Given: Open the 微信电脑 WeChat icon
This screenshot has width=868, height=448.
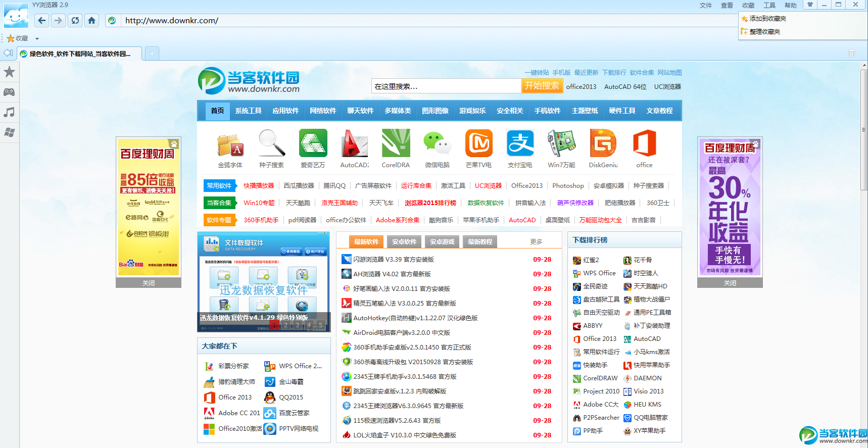Looking at the screenshot, I should (437, 143).
